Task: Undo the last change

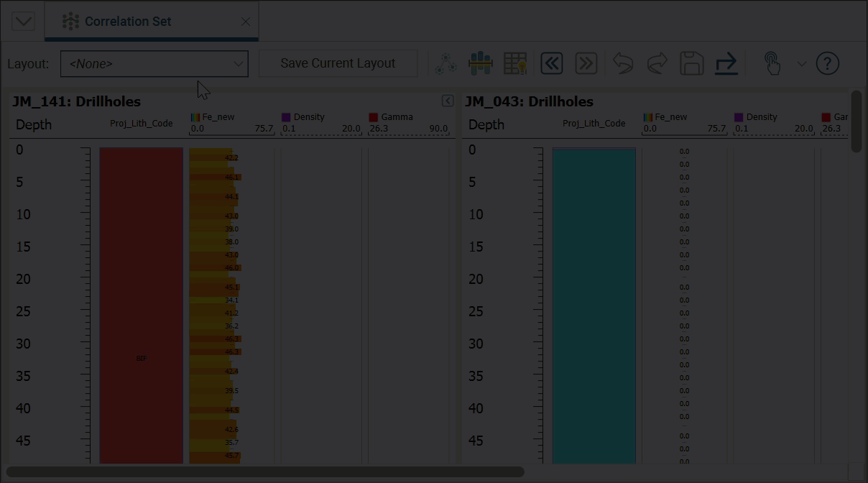Action: coord(622,63)
